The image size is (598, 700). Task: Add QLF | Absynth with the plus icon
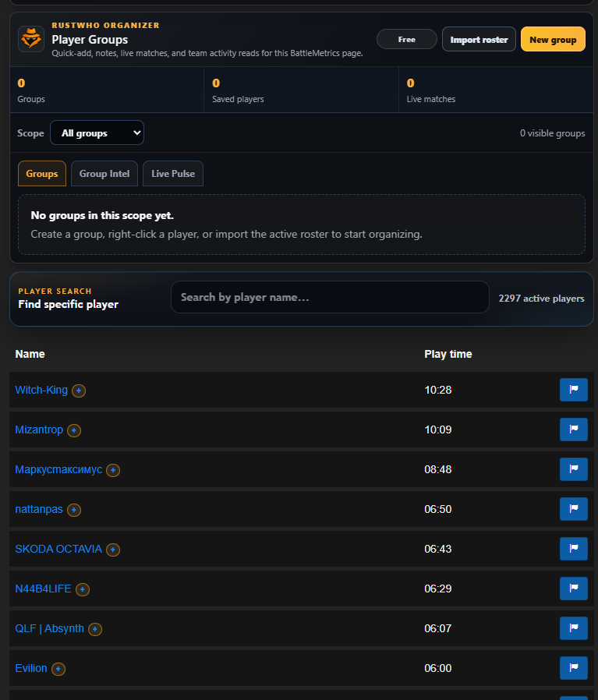click(x=94, y=629)
